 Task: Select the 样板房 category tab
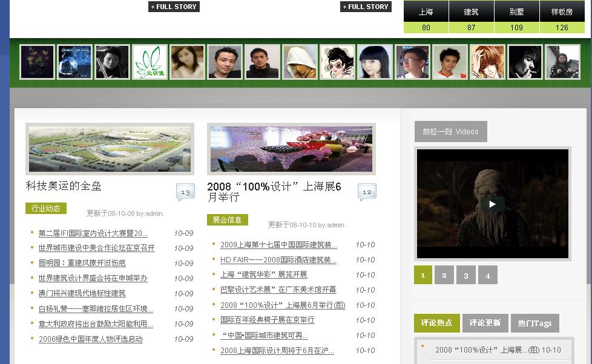click(x=562, y=11)
